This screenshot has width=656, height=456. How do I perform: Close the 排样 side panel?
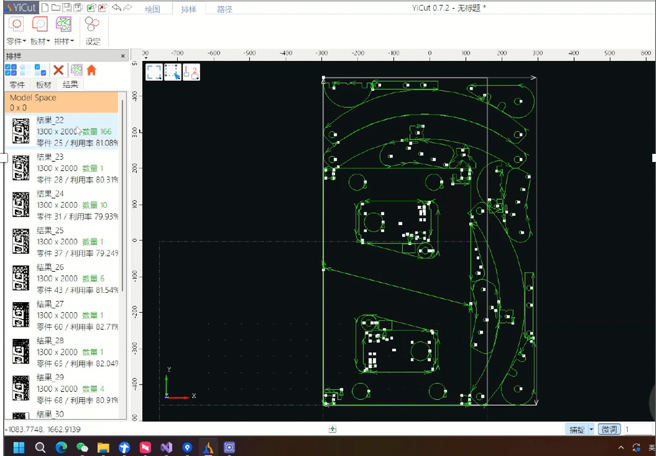coord(123,56)
